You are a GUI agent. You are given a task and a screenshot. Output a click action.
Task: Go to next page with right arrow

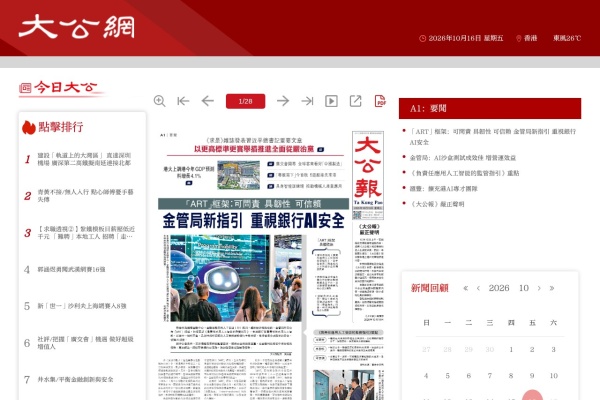283,101
